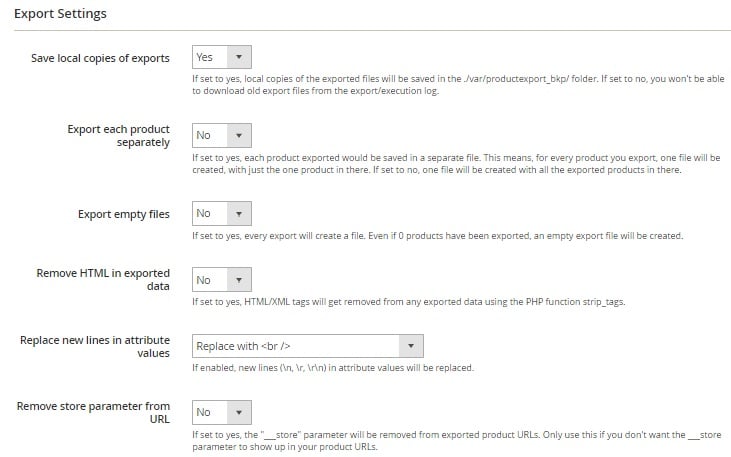Click the 'Save local copies of exports' label
Image resolution: width=731 pixels, height=457 pixels.
[x=100, y=58]
